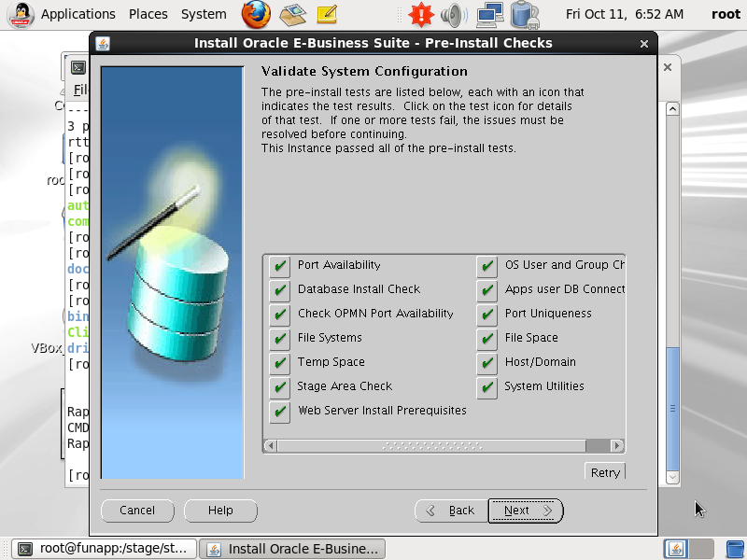View the File Space test icon
Viewport: 747px width, 560px height.
pyautogui.click(x=486, y=339)
